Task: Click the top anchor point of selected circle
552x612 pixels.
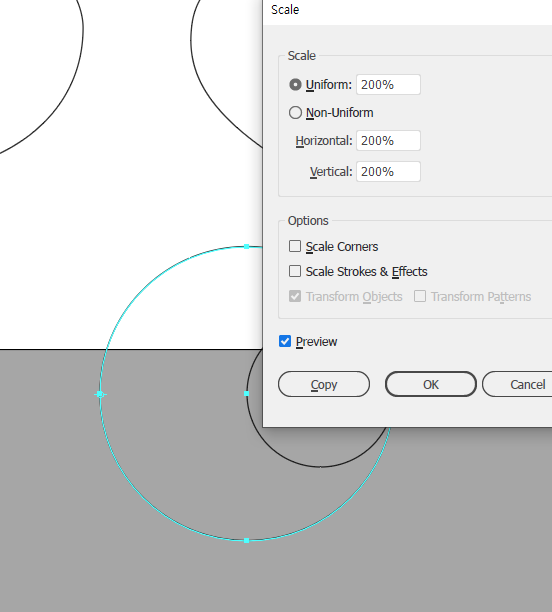Action: click(x=246, y=247)
